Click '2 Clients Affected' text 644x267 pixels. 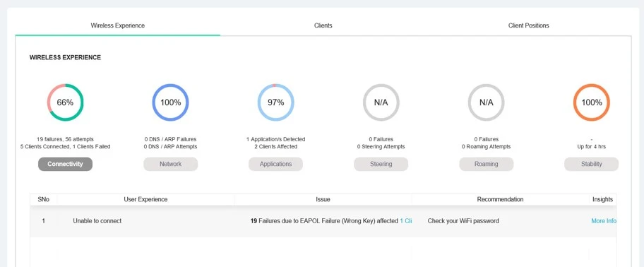pos(275,147)
